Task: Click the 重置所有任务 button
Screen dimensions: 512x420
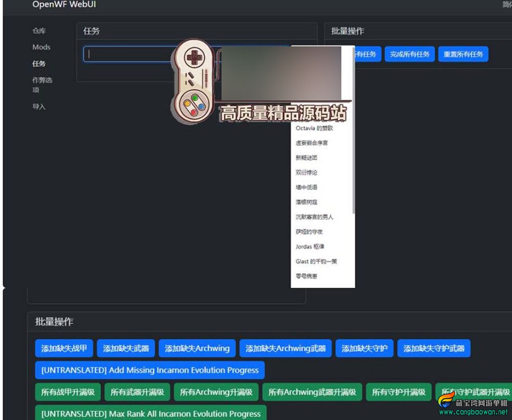Action: (x=463, y=54)
